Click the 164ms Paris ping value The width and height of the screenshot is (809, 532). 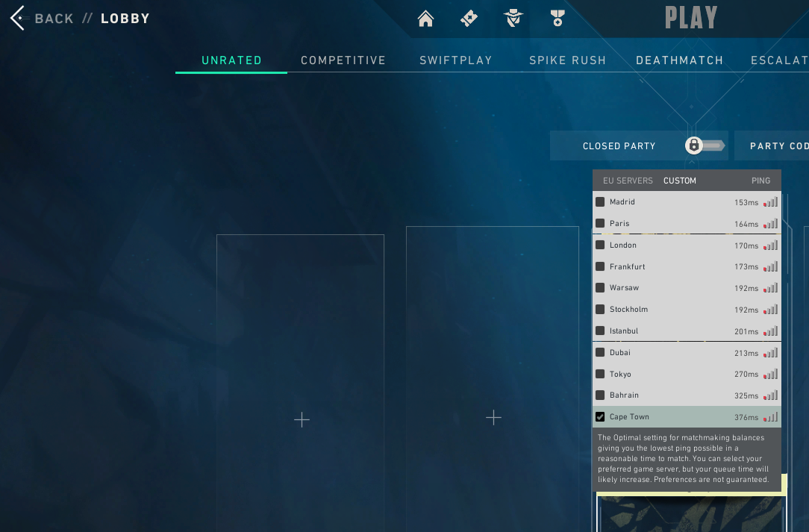[x=746, y=225]
